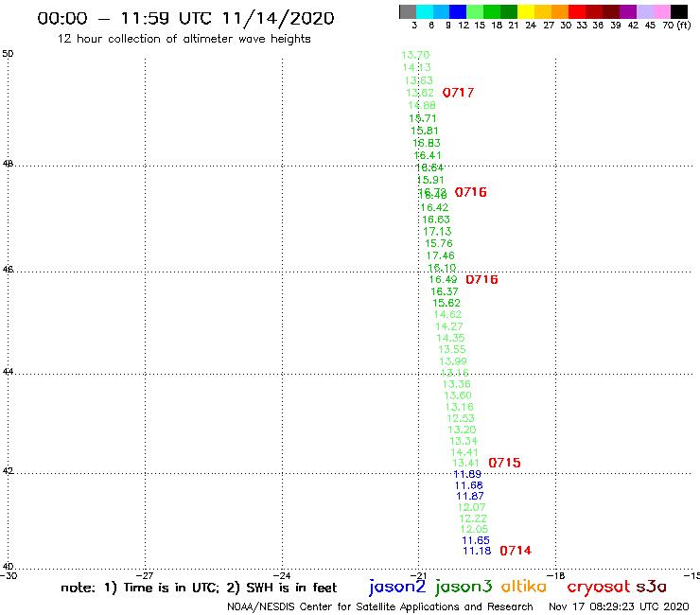Select the 'Nov 17 08:29:23 UTC 2020' timestamp

coord(619,607)
